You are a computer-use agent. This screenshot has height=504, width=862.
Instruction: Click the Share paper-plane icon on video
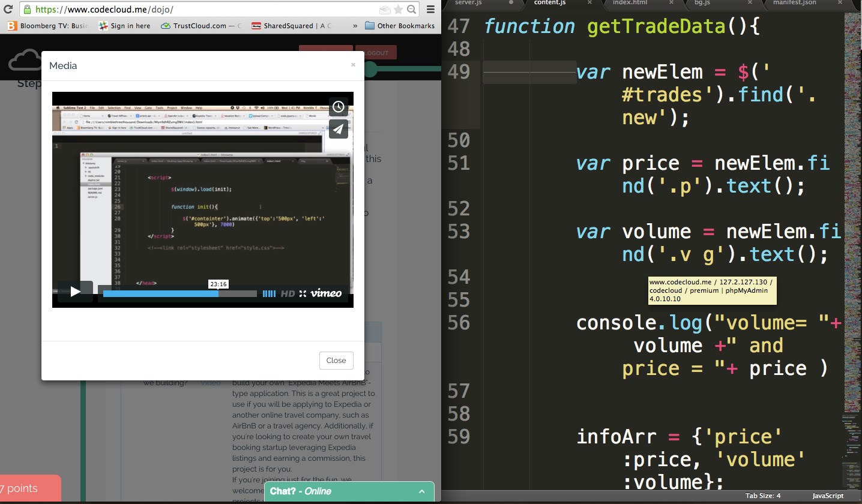tap(339, 129)
